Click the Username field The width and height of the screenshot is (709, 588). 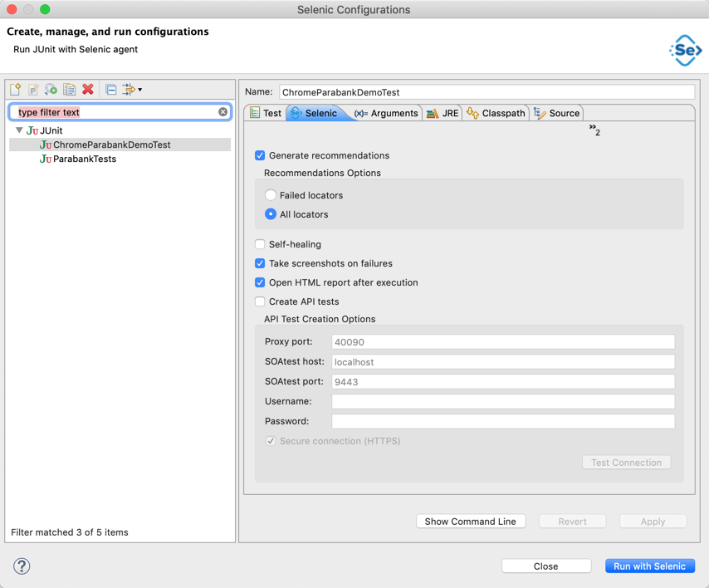coord(503,402)
